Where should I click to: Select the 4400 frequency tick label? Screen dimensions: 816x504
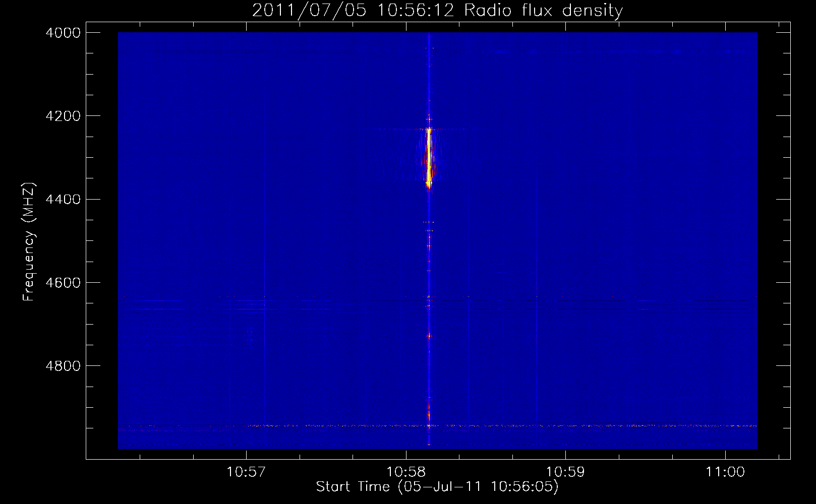[63, 200]
